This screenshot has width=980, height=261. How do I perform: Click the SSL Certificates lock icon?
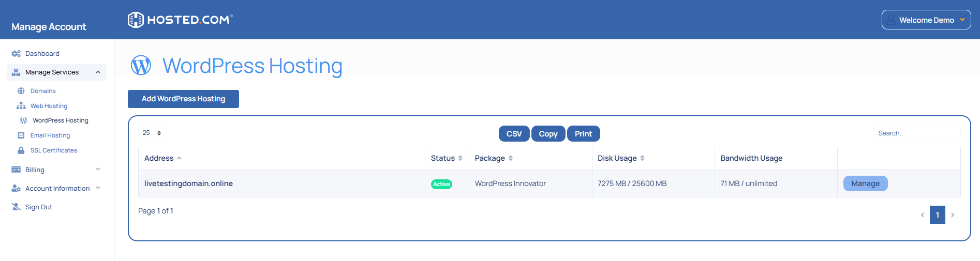coord(21,150)
